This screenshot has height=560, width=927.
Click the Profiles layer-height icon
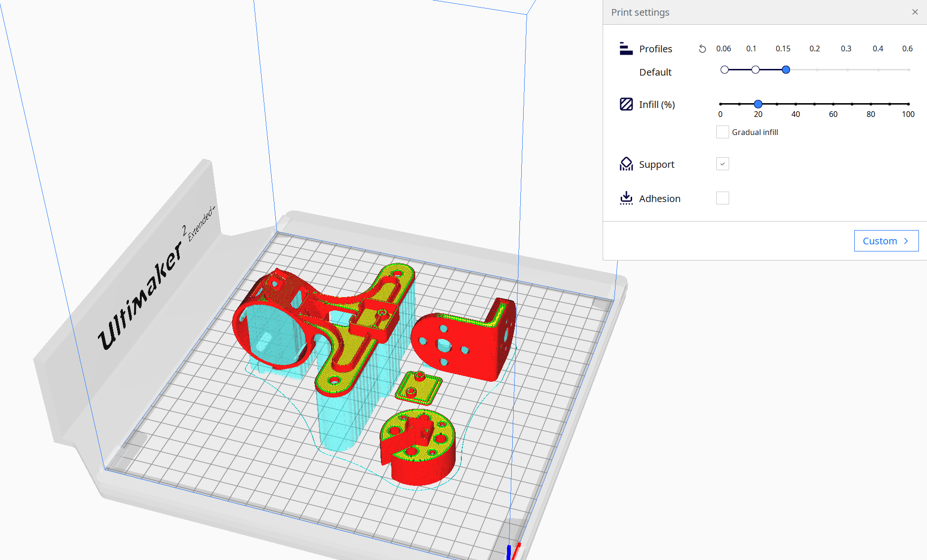pos(626,48)
